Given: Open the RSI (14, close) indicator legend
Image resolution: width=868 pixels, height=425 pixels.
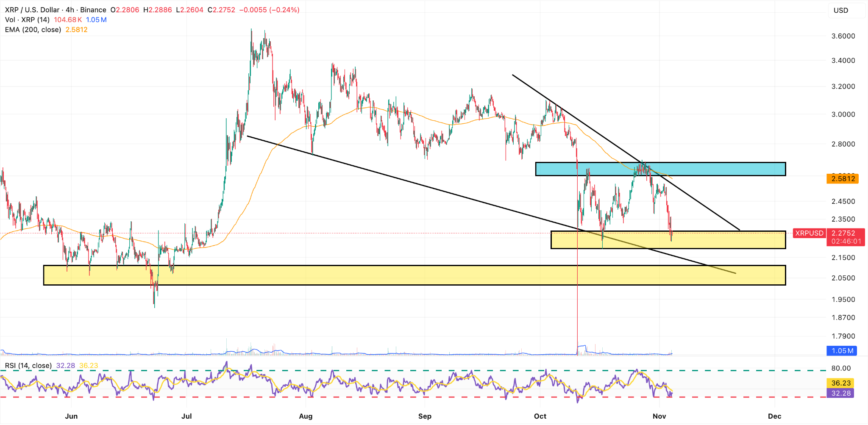Looking at the screenshot, I should 28,365.
